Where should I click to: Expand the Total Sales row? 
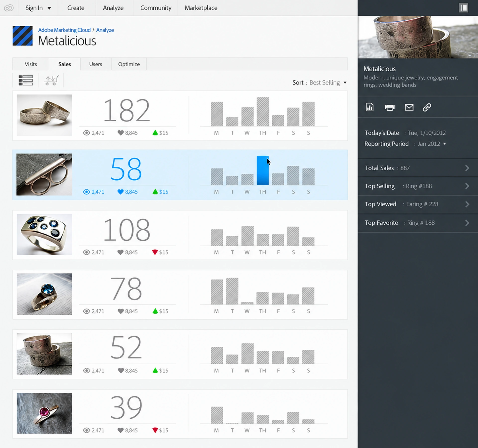pyautogui.click(x=418, y=168)
